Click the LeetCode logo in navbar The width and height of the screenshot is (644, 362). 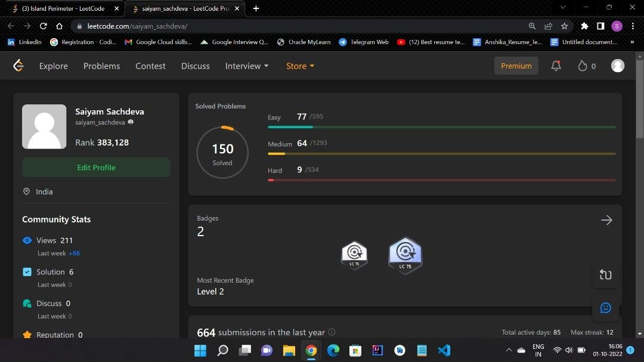tap(18, 66)
